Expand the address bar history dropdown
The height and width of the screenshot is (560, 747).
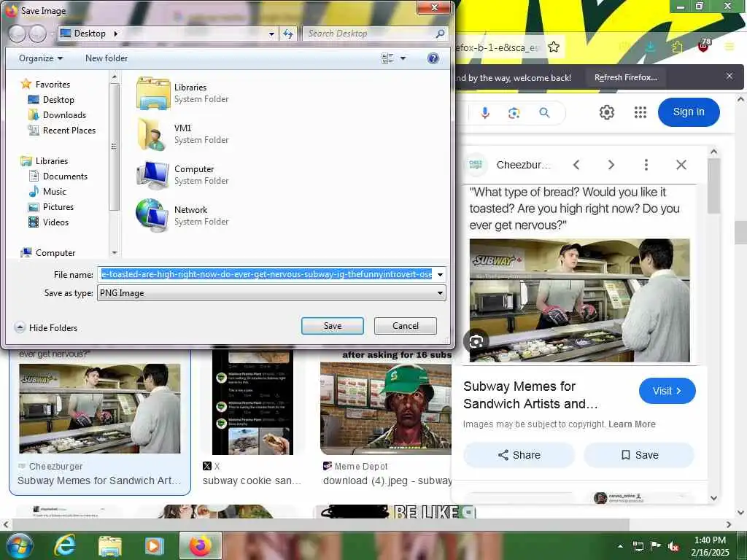(x=271, y=34)
